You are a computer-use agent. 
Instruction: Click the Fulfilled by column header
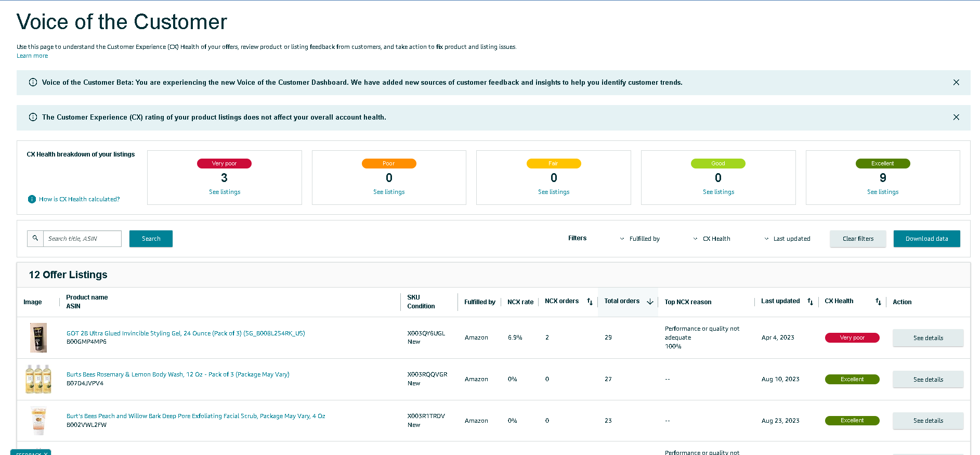[480, 302]
